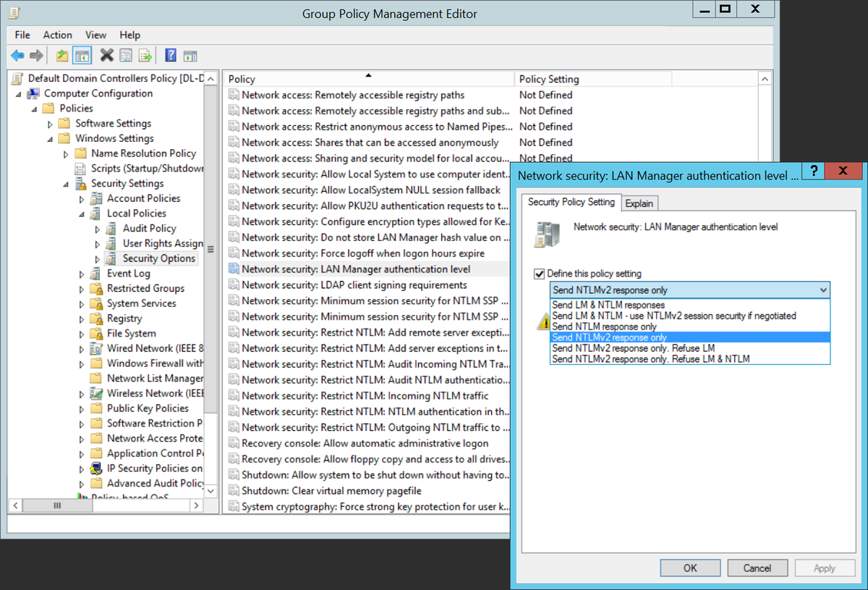Expand the Account Policies node
The image size is (868, 590).
click(x=82, y=198)
